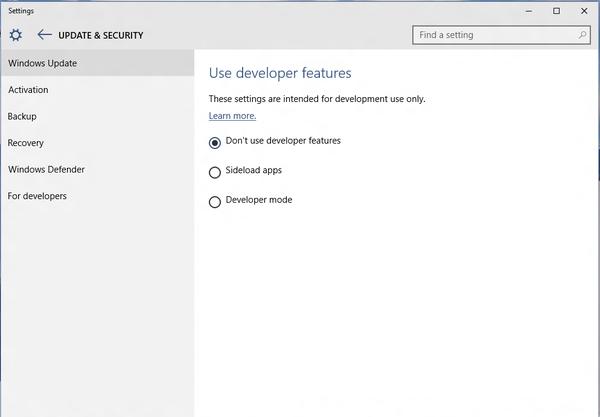Open Windows Update section

[x=97, y=63]
